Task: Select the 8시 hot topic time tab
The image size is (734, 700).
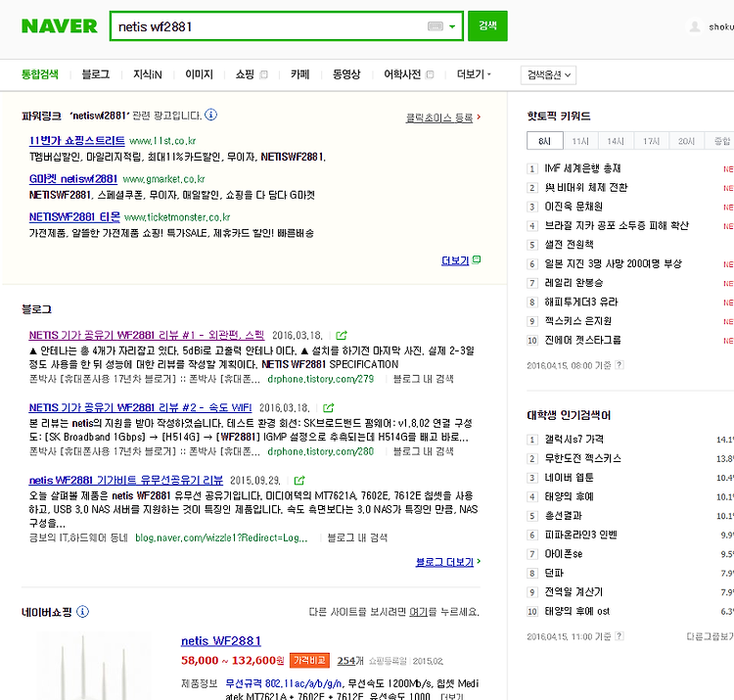Action: point(544,141)
